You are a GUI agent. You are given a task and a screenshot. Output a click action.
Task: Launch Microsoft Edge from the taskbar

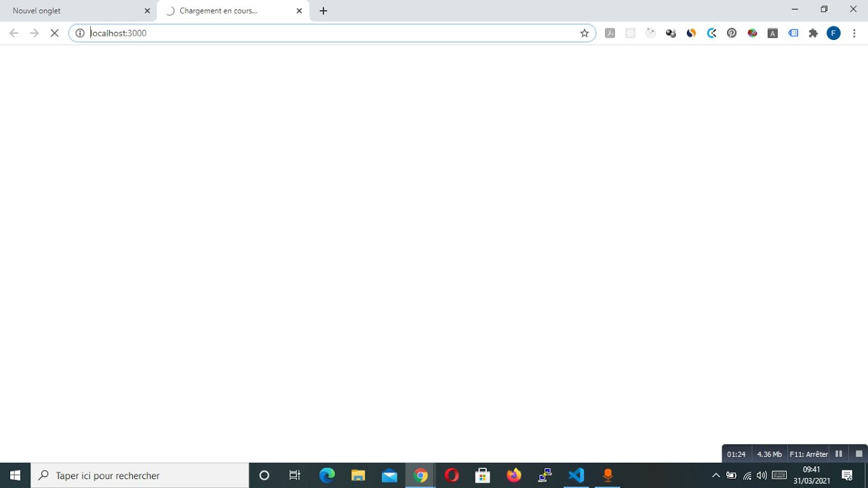(327, 475)
